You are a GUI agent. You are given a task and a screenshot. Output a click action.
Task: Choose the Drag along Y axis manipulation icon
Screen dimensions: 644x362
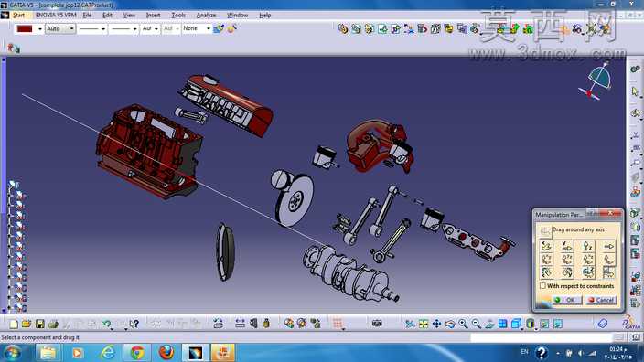(567, 246)
